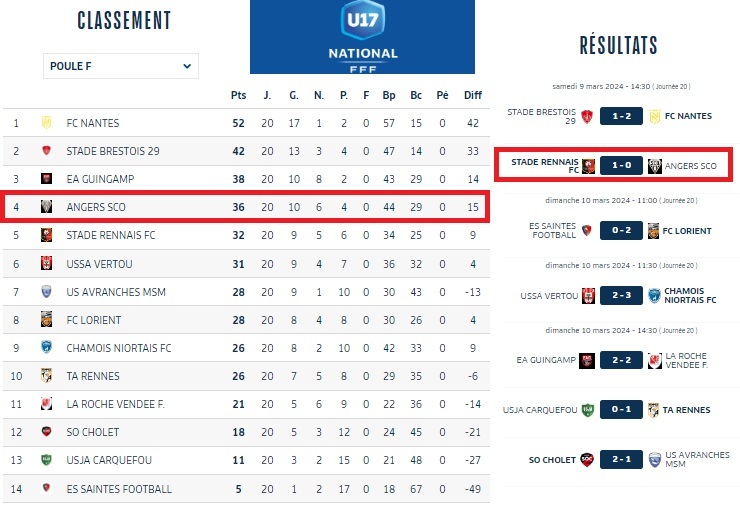740x506 pixels.
Task: Click the ES Saintes Football crest in standings
Action: 46,489
